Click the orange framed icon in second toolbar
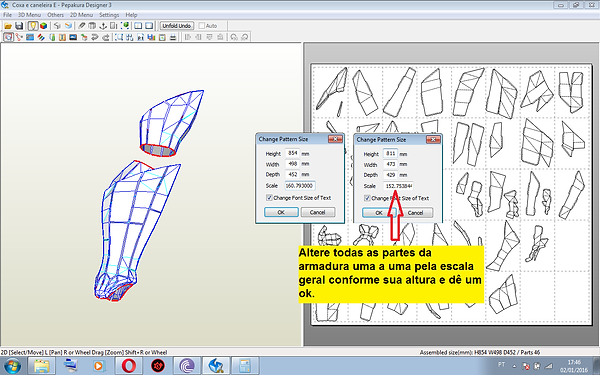 point(62,37)
